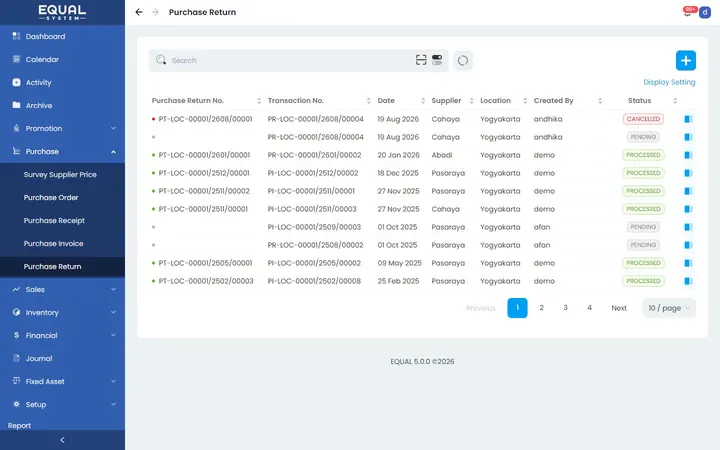Click the blue plus add button

point(686,61)
